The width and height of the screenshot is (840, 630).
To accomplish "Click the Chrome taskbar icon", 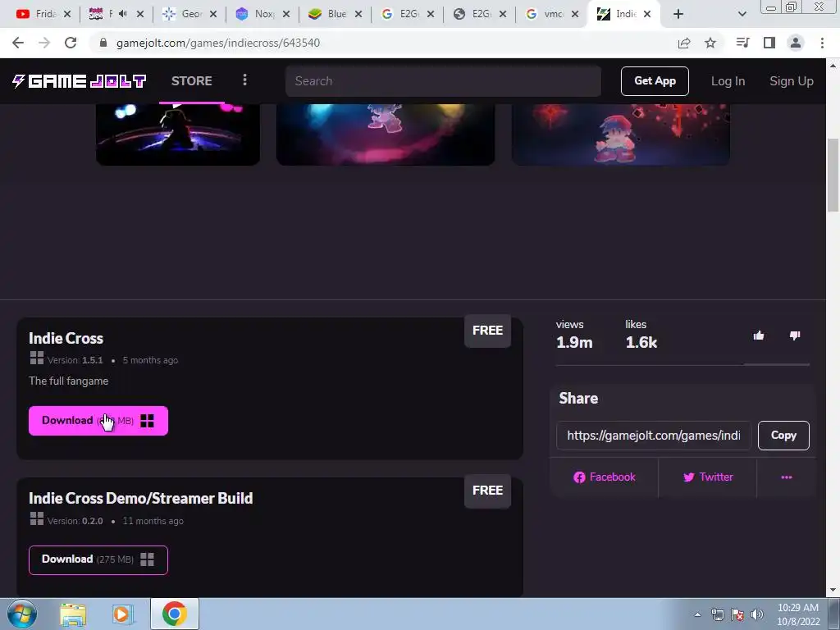I will tap(175, 614).
